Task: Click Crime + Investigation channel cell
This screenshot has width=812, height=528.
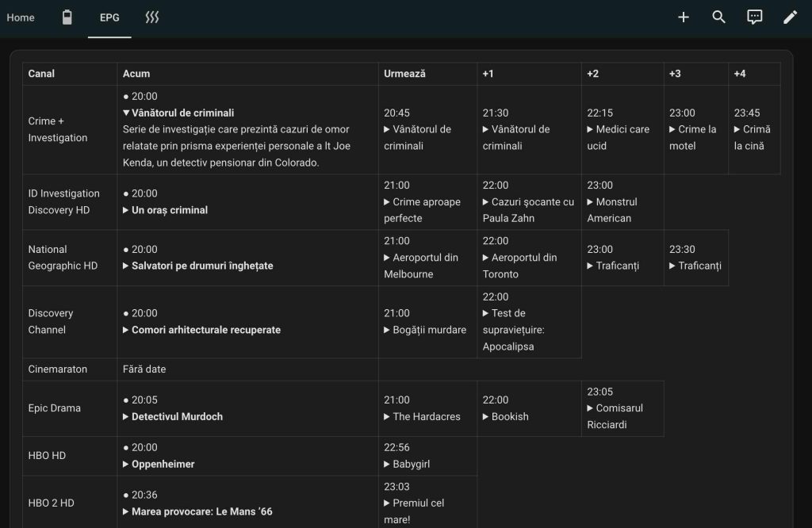Action: [58, 129]
